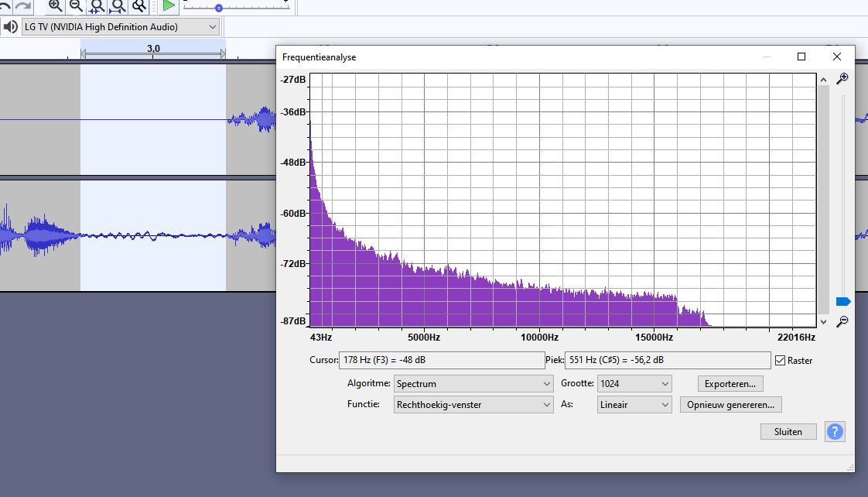Click the 3,0 marker on timeline ruler

(x=153, y=49)
